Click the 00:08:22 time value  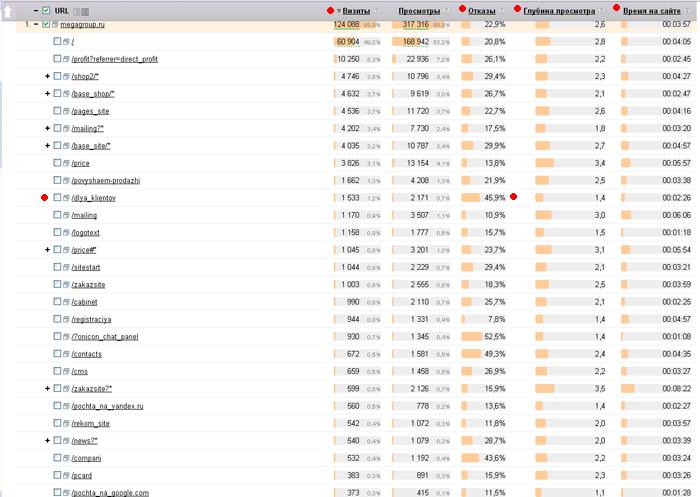click(x=676, y=388)
